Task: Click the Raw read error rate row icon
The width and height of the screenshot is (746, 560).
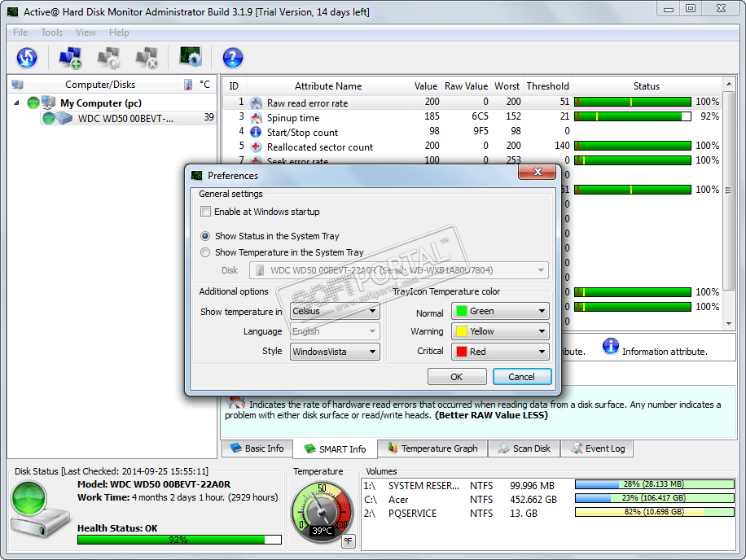Action: pos(256,103)
